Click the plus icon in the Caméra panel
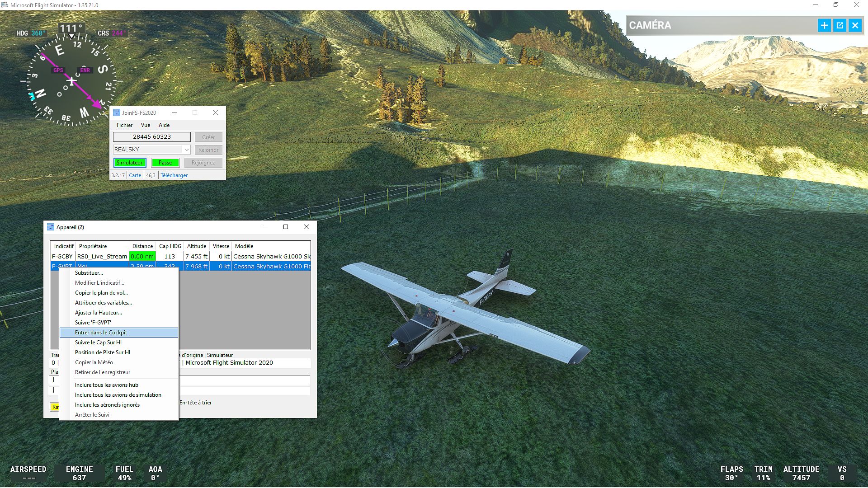Screen dimensions: 868x488 (x=824, y=25)
